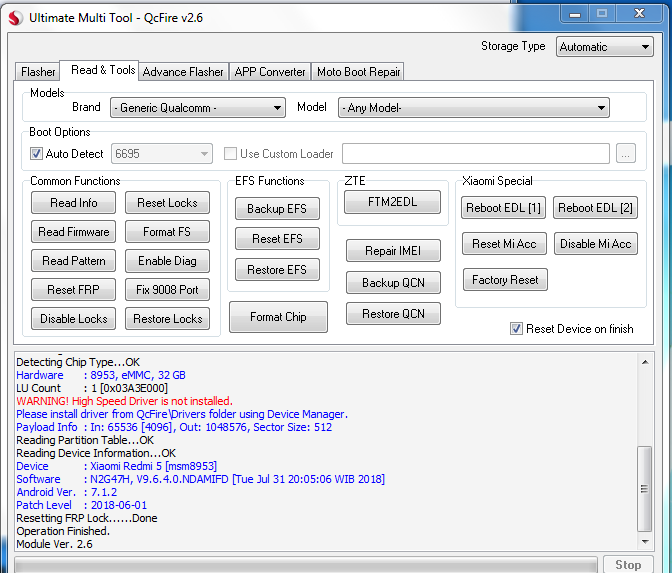Click the QcFire app logo icon
This screenshot has width=672, height=573.
[15, 18]
